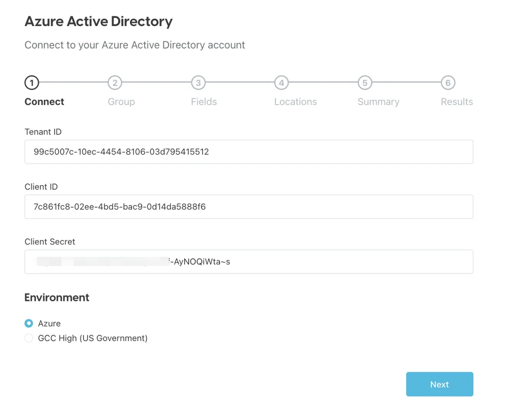Select the Environment section heading

(56, 297)
